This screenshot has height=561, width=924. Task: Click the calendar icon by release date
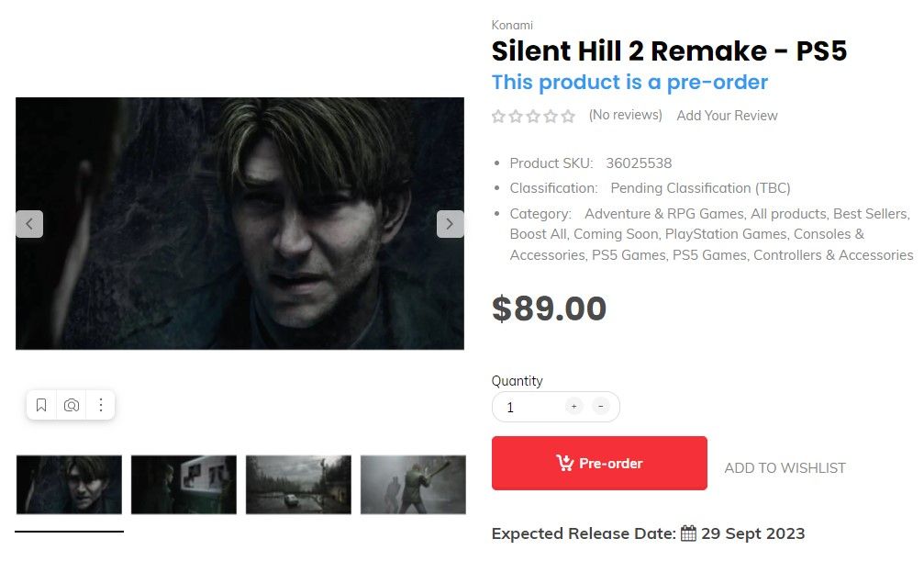pos(688,533)
